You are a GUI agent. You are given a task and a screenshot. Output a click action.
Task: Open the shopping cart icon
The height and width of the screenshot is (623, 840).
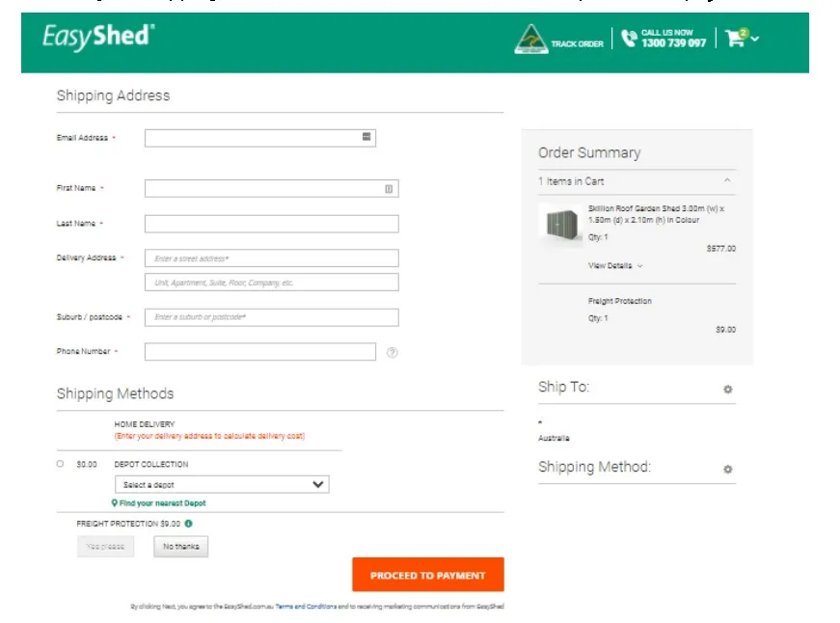pyautogui.click(x=735, y=40)
